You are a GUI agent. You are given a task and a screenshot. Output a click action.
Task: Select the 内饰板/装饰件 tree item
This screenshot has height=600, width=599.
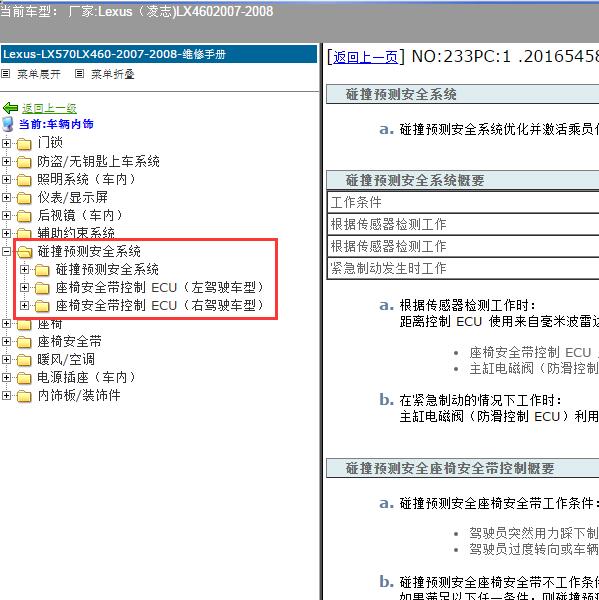tap(79, 395)
